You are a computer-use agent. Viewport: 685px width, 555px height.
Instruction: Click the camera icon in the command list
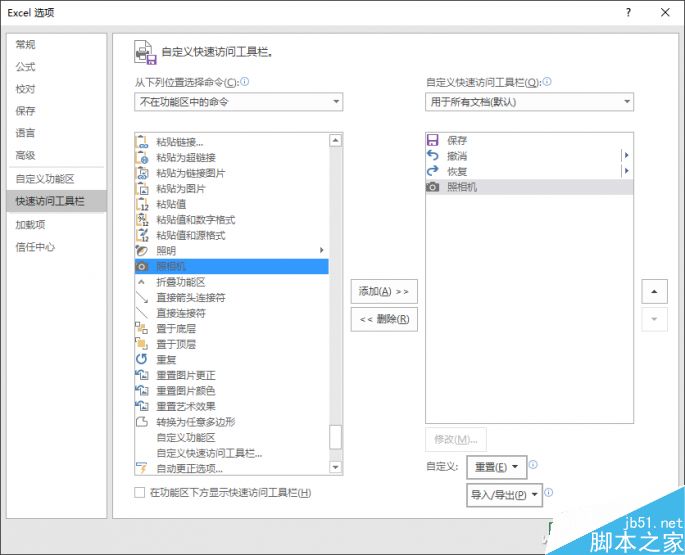click(142, 266)
